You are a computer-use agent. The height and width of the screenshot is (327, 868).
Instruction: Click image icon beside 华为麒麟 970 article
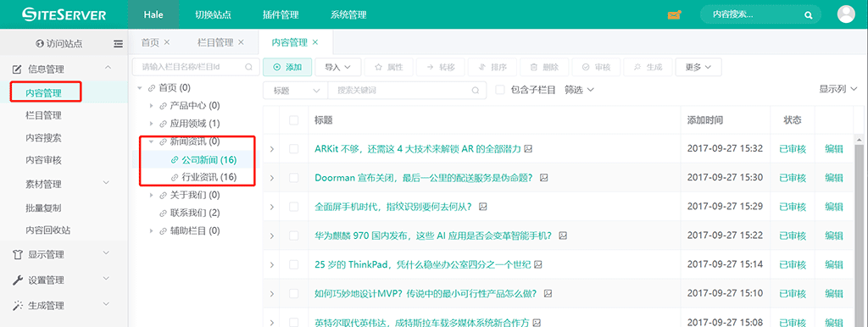coord(563,236)
